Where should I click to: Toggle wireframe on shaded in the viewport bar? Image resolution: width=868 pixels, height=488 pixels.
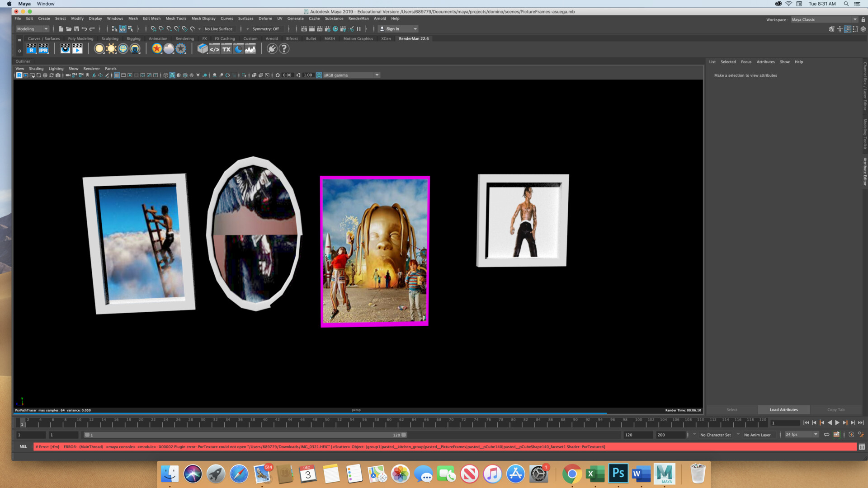coord(179,75)
